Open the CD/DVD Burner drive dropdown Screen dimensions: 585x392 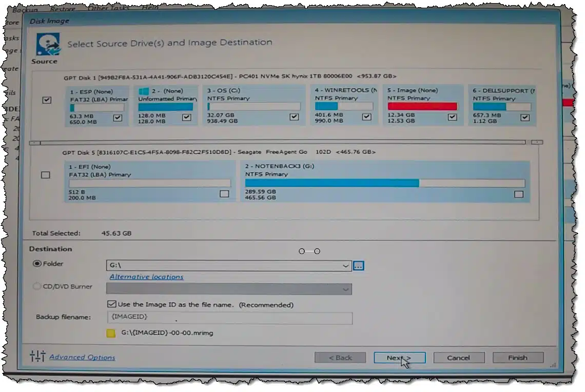[x=345, y=289]
